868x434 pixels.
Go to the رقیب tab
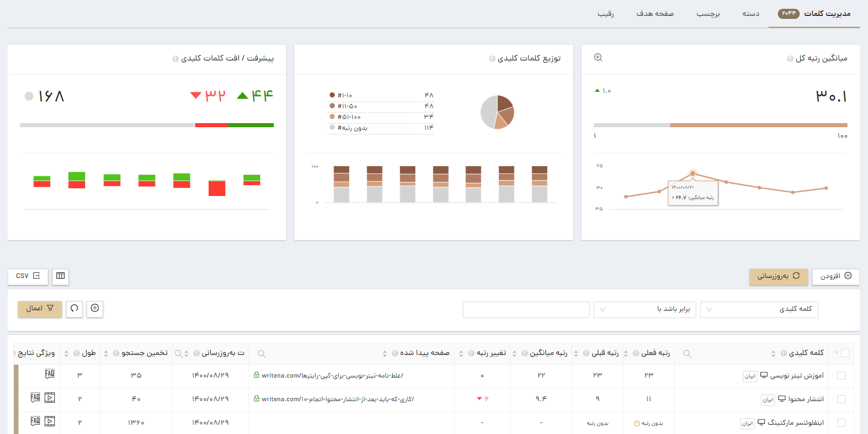(605, 13)
